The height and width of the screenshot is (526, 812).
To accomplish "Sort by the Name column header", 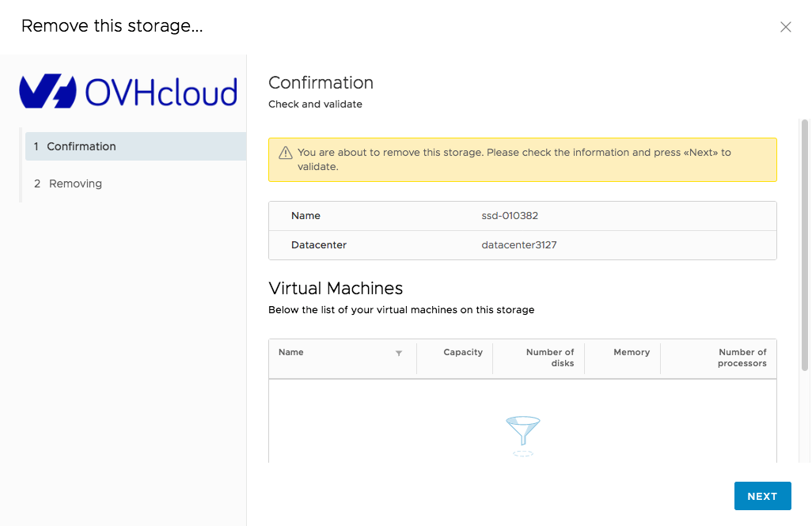I will [x=291, y=353].
